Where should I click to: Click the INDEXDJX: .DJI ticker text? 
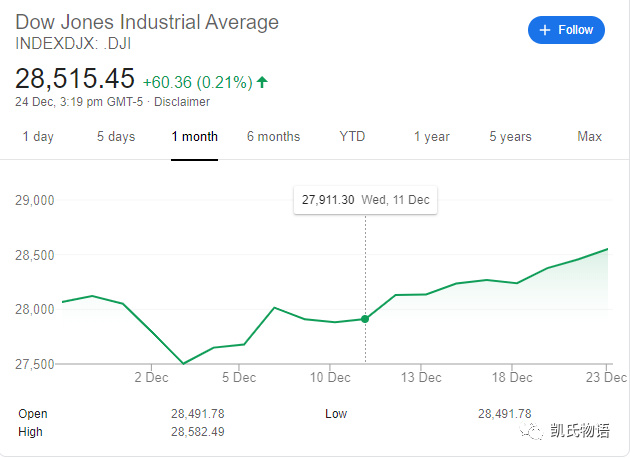click(73, 43)
